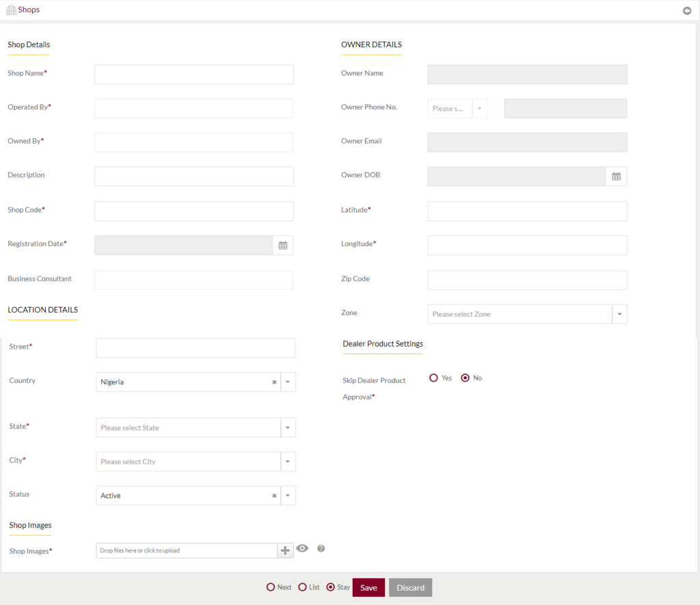The height and width of the screenshot is (605, 700).
Task: Focus the Owned By input field
Action: pos(193,142)
